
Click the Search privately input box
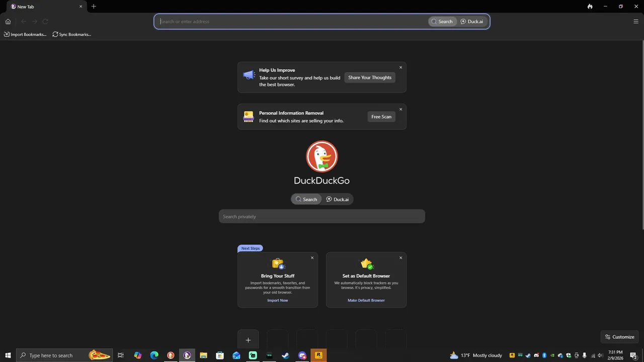tap(322, 216)
